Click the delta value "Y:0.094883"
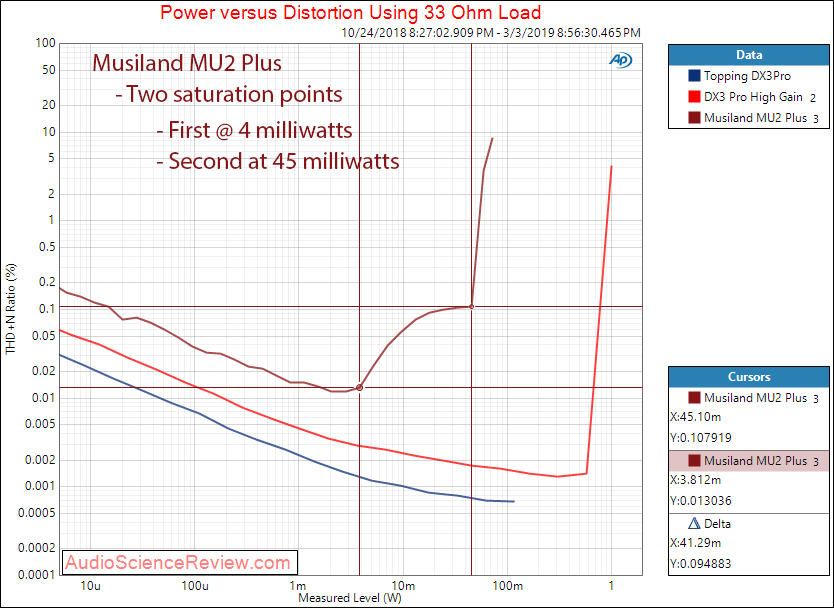 click(x=701, y=564)
